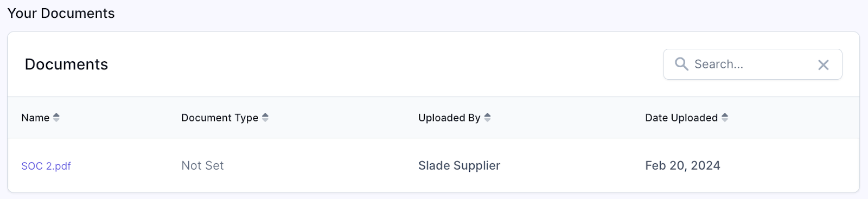This screenshot has height=199, width=868.
Task: Select the Not Set document type cell
Action: 202,165
